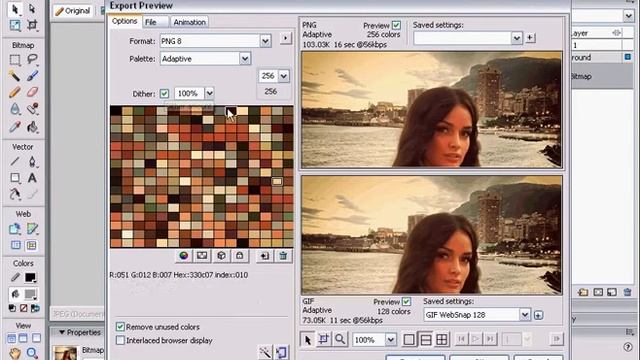Screen dimensions: 640x360
Task: Toggle the Dither checkbox
Action: tap(164, 93)
